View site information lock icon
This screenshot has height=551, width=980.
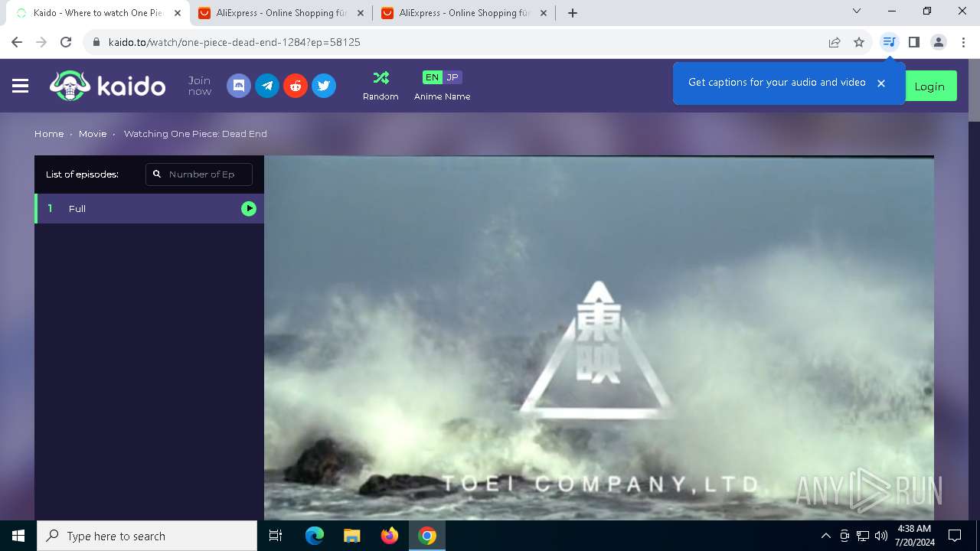click(x=96, y=42)
